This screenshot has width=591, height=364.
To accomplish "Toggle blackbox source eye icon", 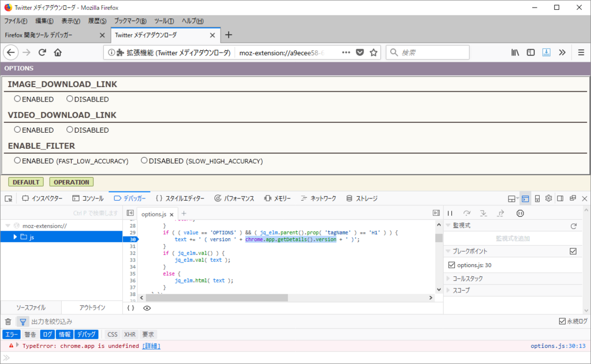I will [x=147, y=308].
